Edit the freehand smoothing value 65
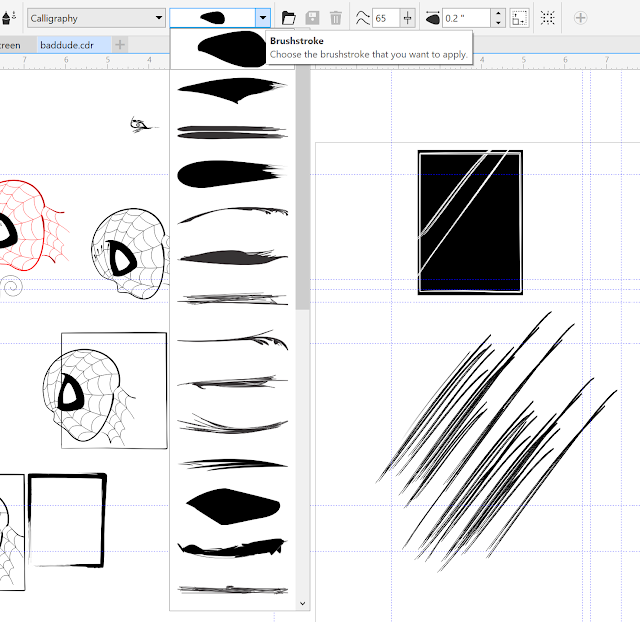Image resolution: width=640 pixels, height=622 pixels. (385, 18)
